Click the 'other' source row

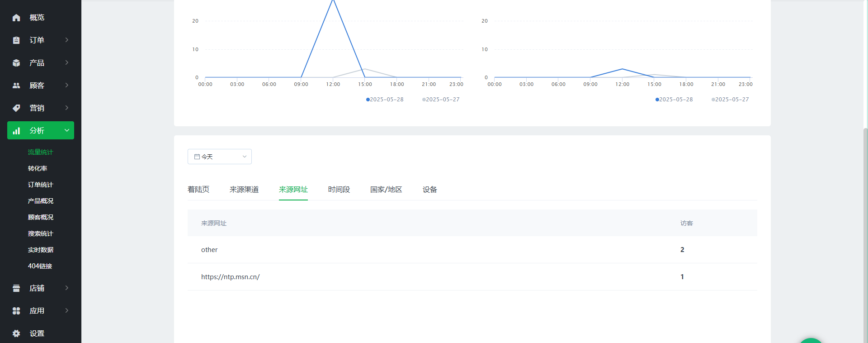(x=472, y=250)
